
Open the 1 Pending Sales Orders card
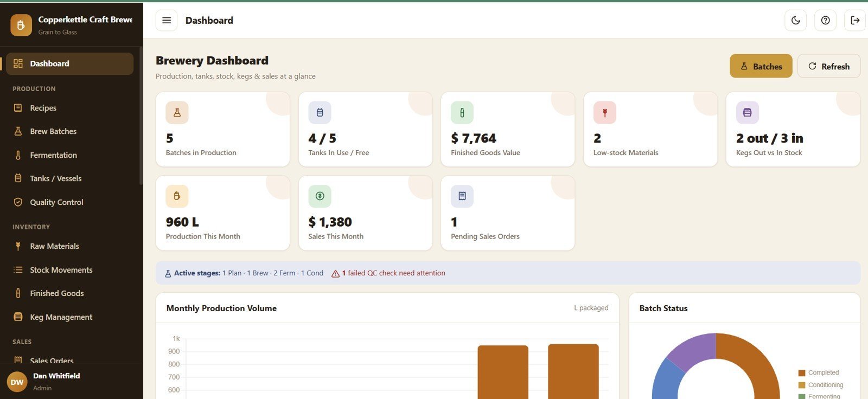(x=508, y=213)
